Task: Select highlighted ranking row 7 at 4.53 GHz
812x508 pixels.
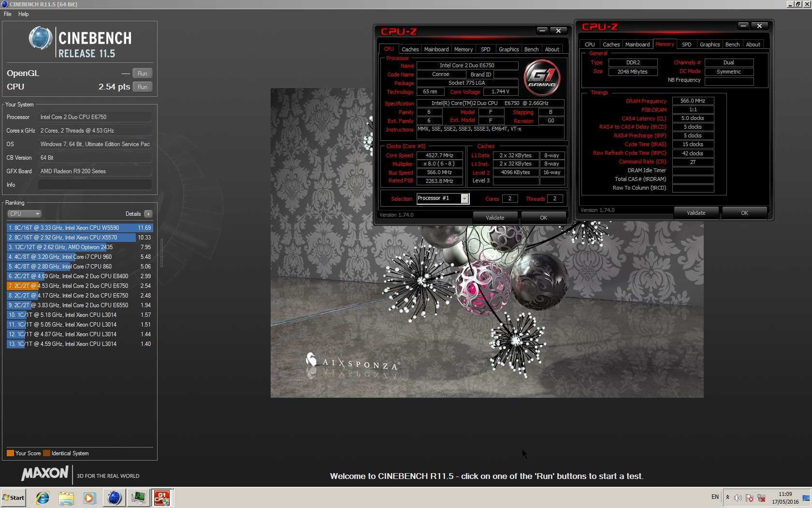Action: (80, 286)
